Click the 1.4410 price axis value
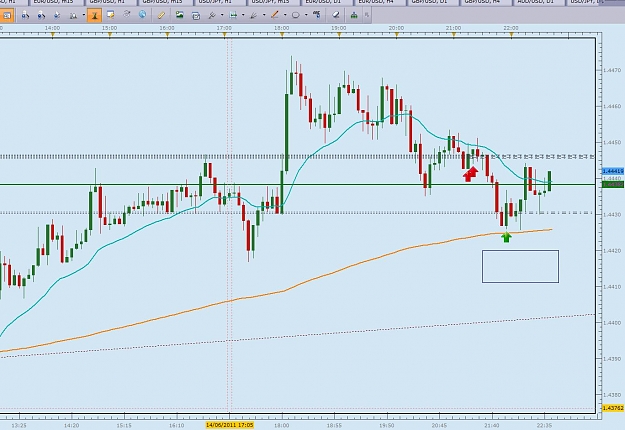Screen dimensions: 625x430 click(x=611, y=287)
